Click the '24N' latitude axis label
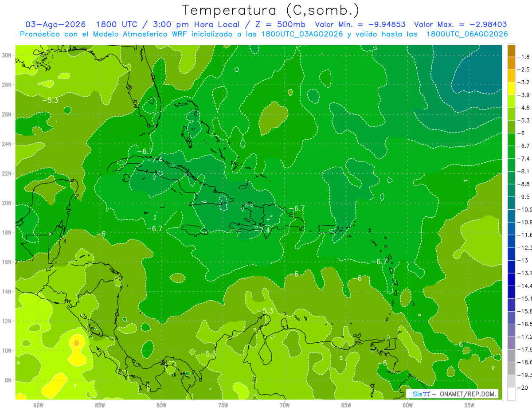 point(7,144)
